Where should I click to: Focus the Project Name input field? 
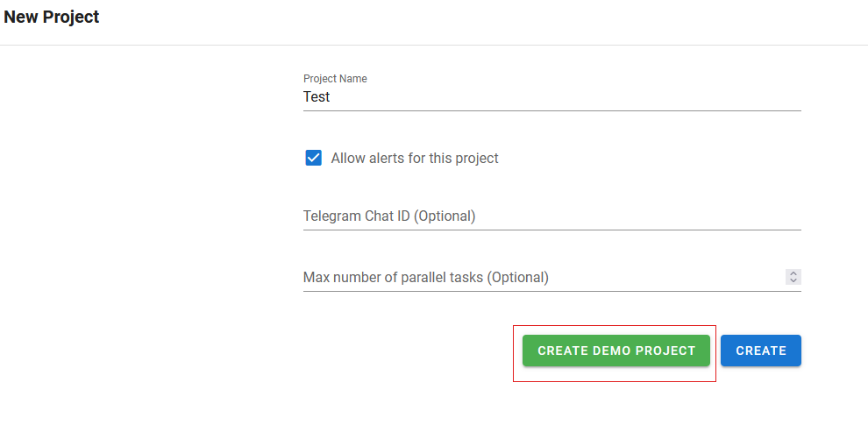pos(551,97)
